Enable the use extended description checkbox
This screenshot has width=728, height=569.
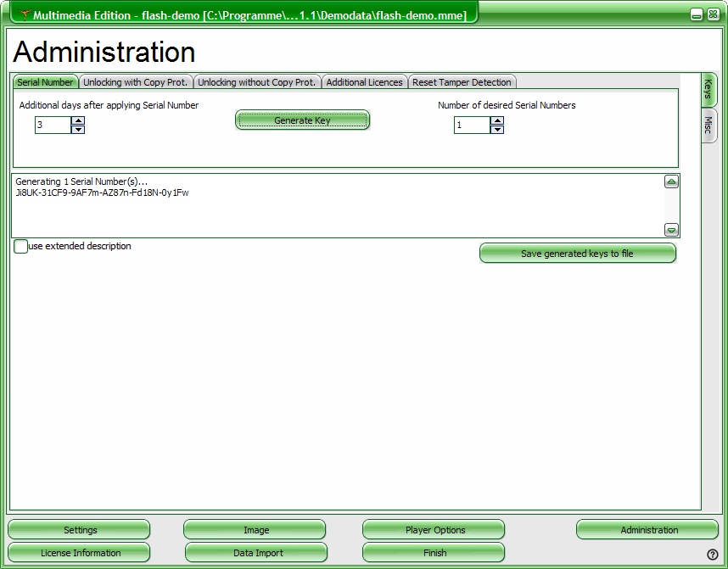coord(21,247)
